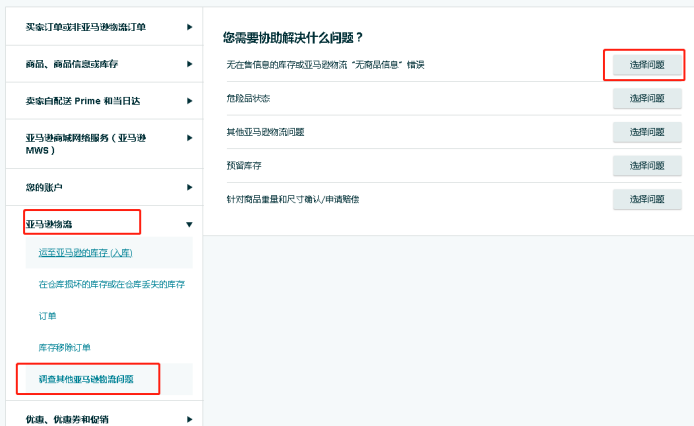Open the 您的账户 category
Viewport: 694px width, 426px height.
coord(44,187)
